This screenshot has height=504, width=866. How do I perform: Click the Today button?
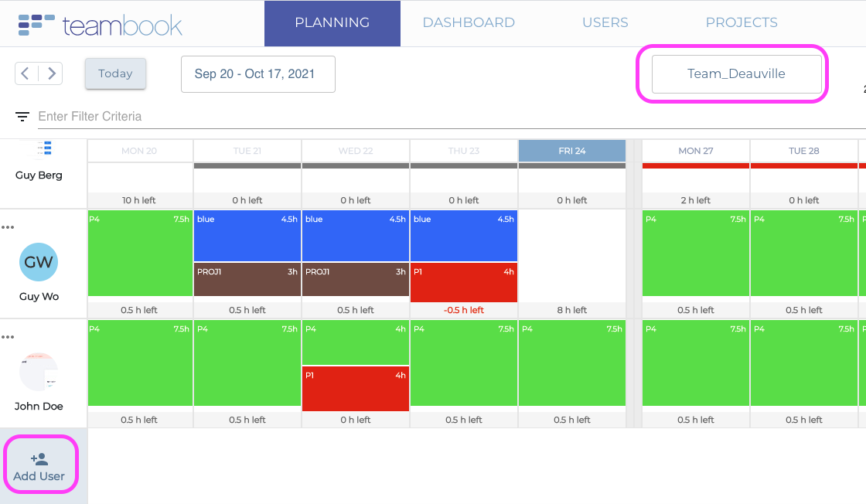[x=115, y=73]
